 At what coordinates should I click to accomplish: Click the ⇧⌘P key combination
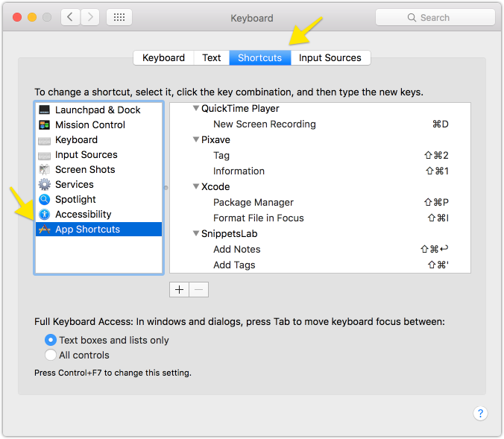coord(436,202)
